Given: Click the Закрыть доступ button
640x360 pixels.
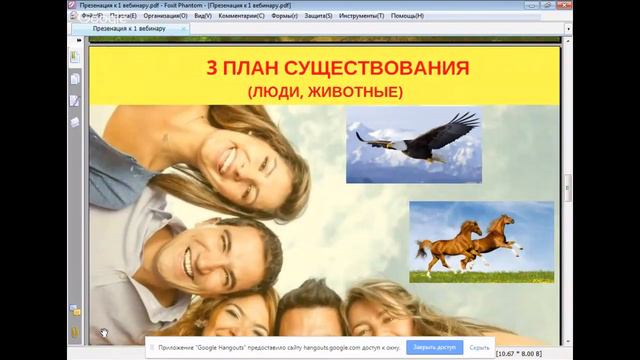Looking at the screenshot, I should pyautogui.click(x=435, y=347).
